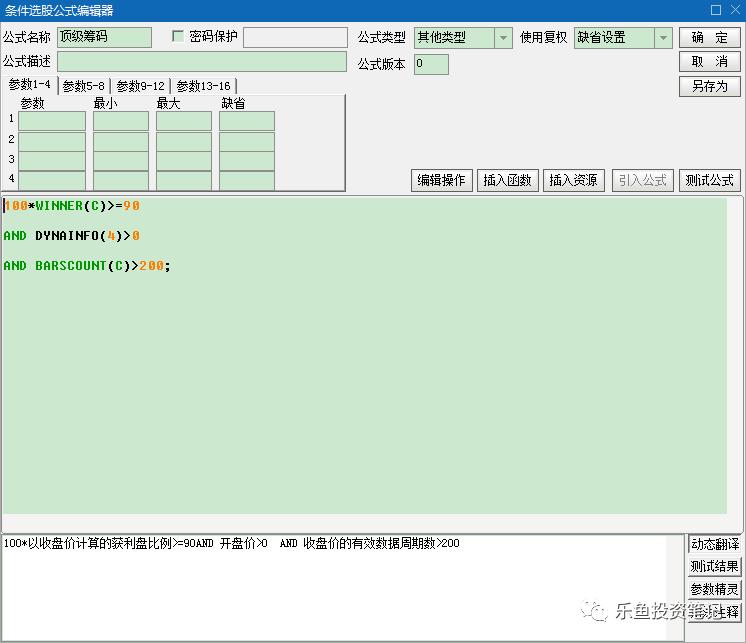Click row 4 最大 value field
This screenshot has height=643, width=746.
coord(184,181)
